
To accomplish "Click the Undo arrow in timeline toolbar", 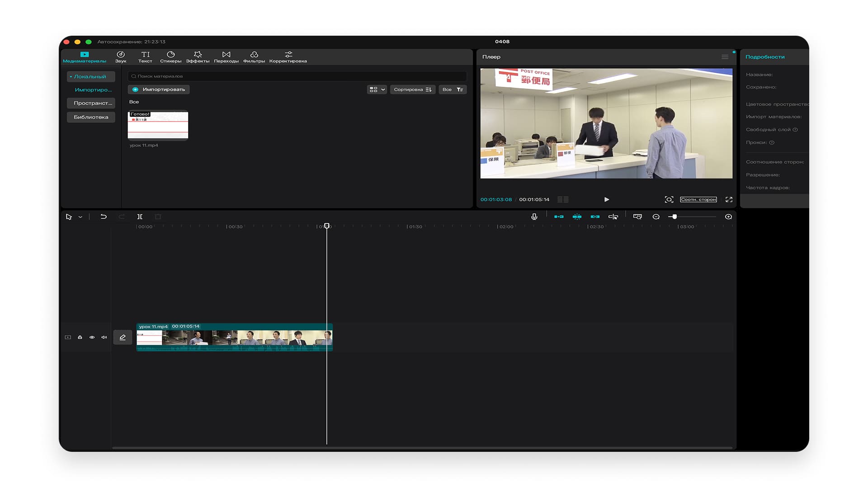I will click(104, 217).
